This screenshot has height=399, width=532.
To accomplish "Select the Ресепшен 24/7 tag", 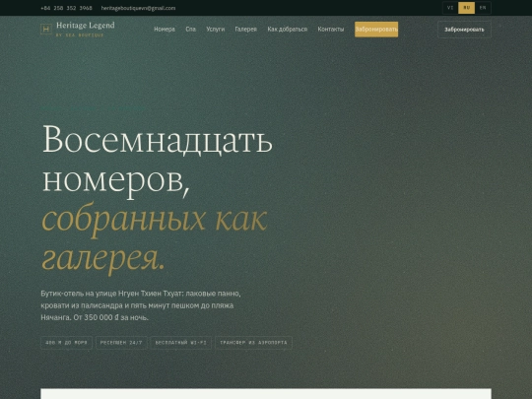I will coord(121,343).
